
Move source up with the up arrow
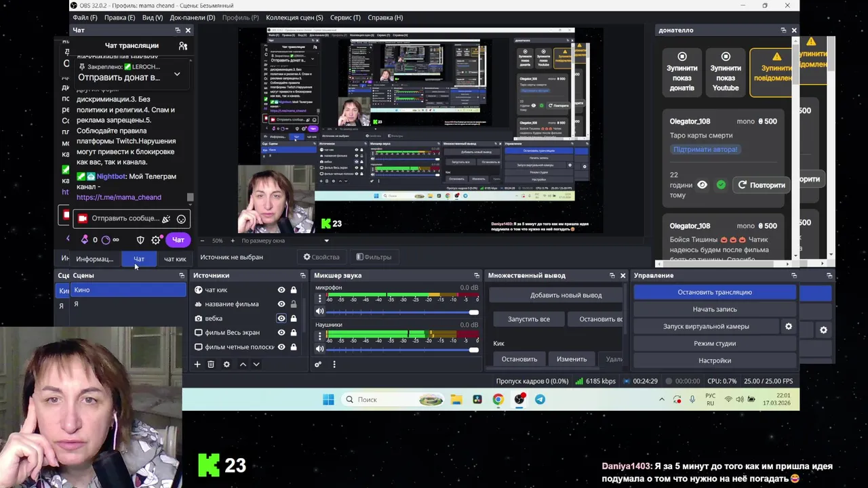click(243, 364)
